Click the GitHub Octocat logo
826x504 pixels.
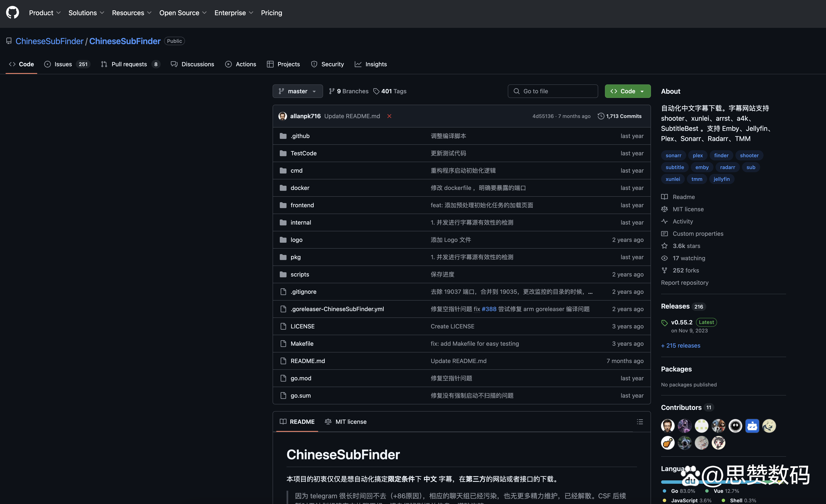pos(12,13)
